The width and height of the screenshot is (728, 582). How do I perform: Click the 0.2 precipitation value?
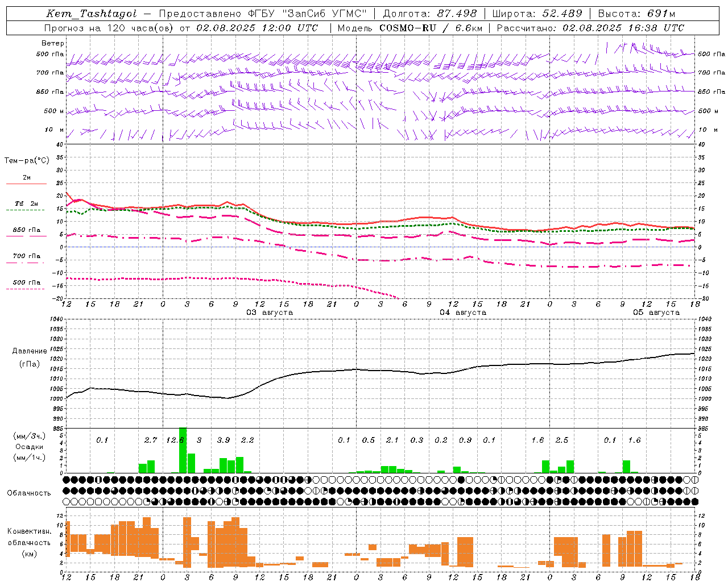point(441,440)
